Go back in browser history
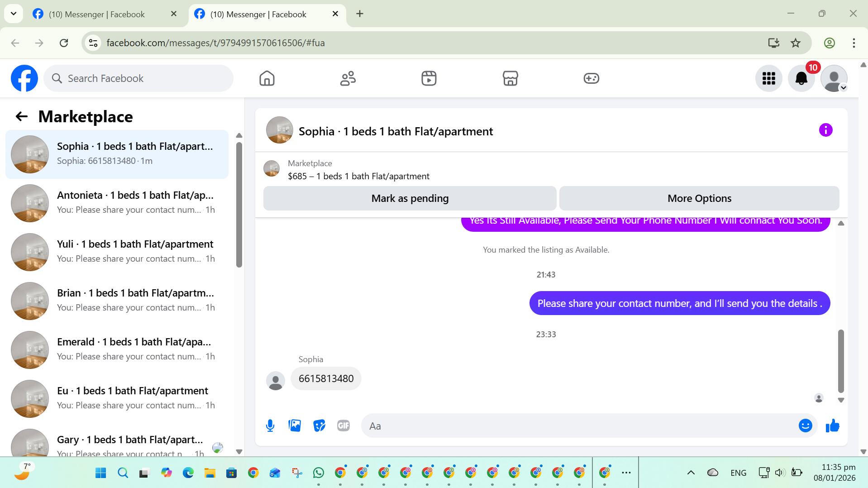 (15, 43)
